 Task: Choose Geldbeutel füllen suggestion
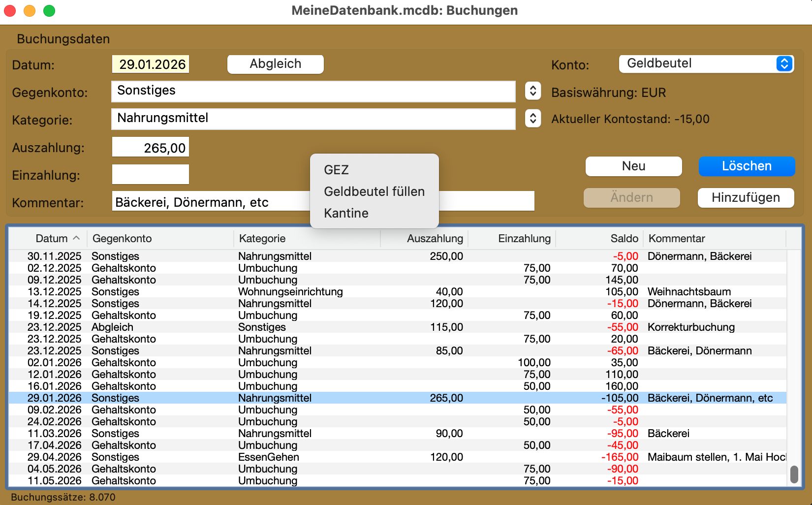pyautogui.click(x=374, y=191)
